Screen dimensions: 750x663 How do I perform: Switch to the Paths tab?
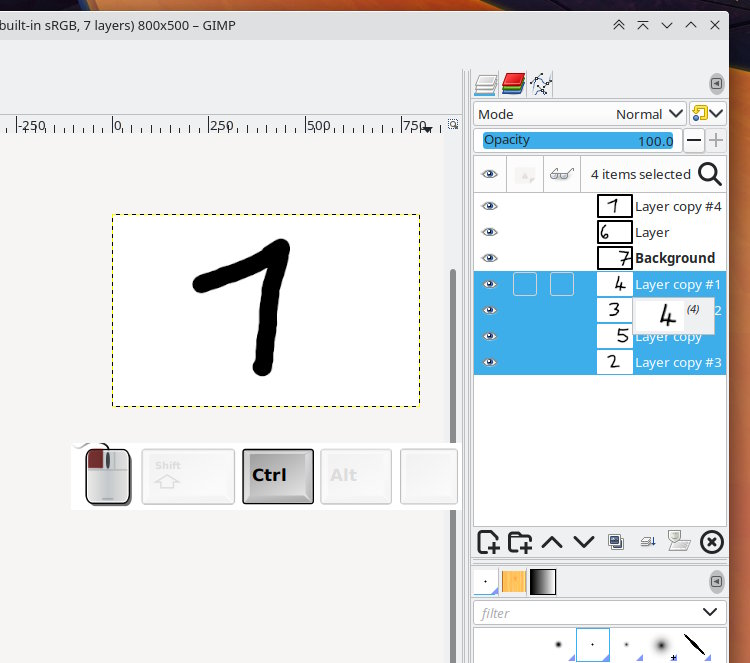coord(540,84)
